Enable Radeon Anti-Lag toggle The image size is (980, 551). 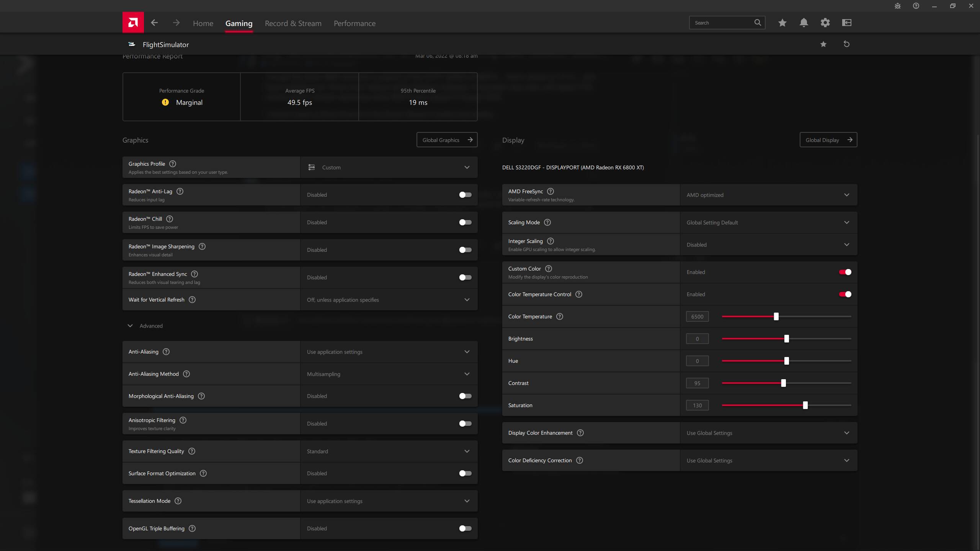click(465, 195)
